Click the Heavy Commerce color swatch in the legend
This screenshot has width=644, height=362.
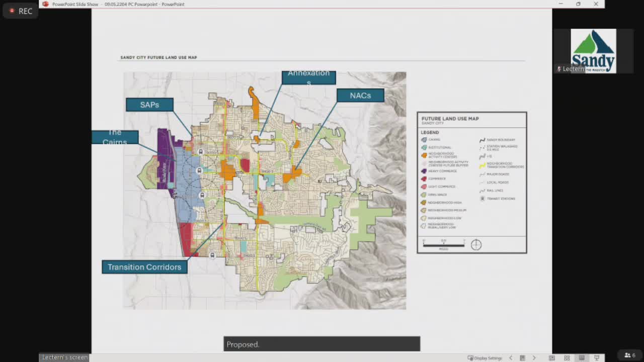[423, 171]
